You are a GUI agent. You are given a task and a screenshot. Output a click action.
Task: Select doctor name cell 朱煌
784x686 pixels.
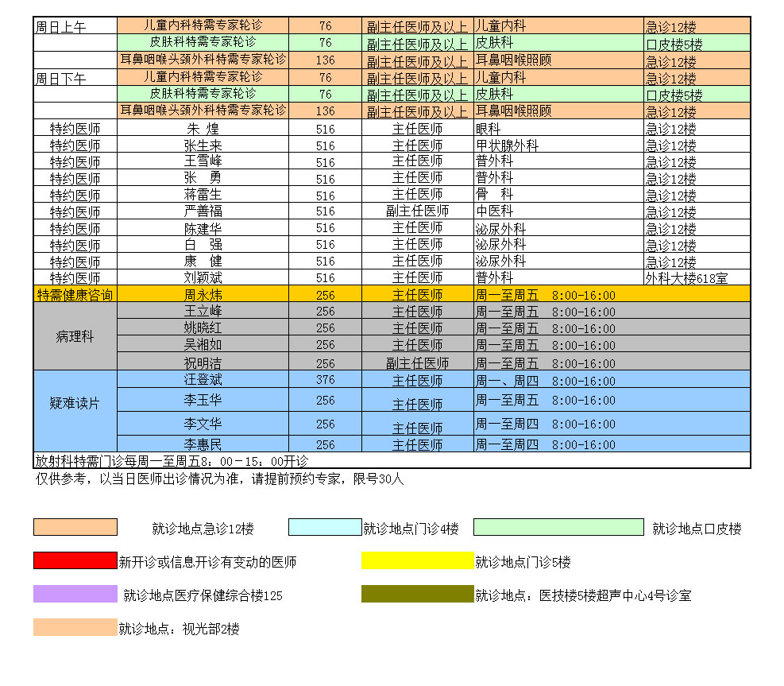pyautogui.click(x=203, y=128)
